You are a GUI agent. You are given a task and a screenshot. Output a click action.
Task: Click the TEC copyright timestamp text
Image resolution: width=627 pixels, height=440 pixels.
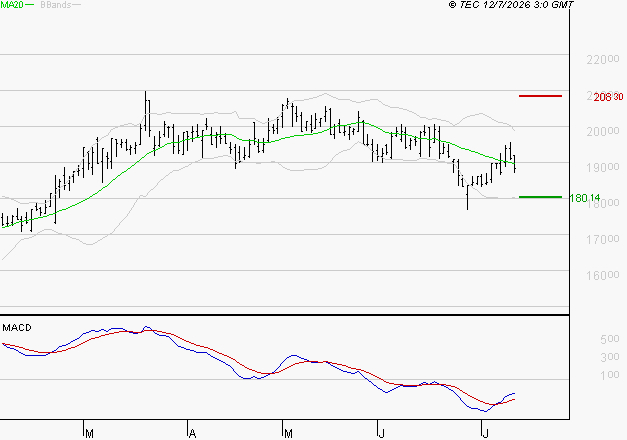point(511,5)
